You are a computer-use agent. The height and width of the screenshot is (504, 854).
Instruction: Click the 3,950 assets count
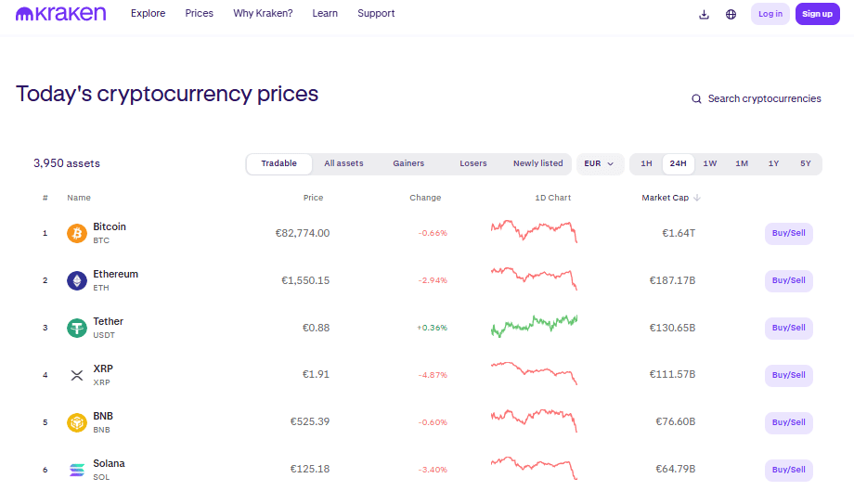67,163
